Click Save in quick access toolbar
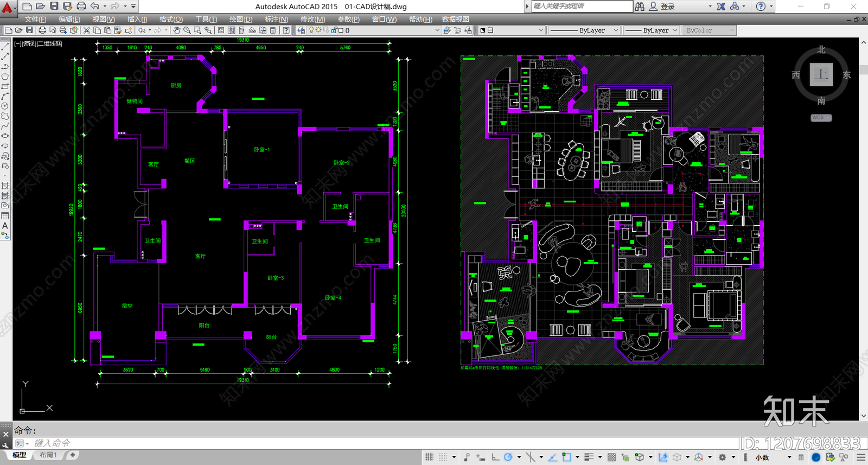The width and height of the screenshot is (868, 465). click(54, 7)
